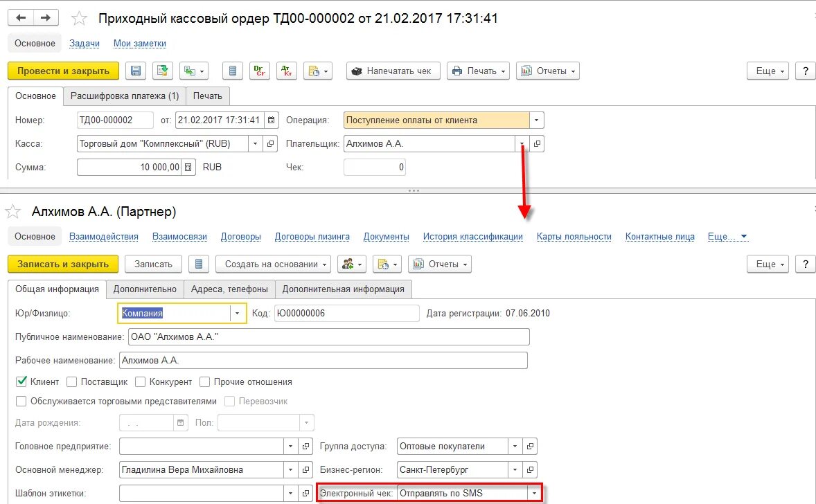Save the cash order with the floppy disk icon
816x504 pixels.
pyautogui.click(x=136, y=71)
